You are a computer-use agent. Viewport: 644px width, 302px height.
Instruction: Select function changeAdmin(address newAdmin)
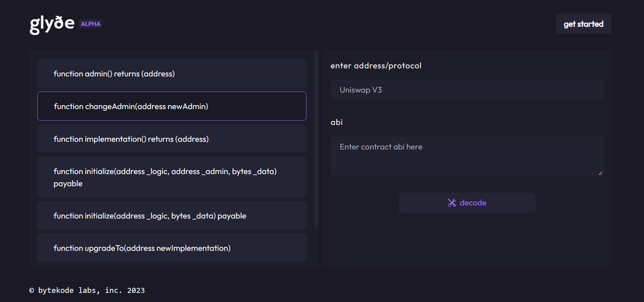click(172, 106)
